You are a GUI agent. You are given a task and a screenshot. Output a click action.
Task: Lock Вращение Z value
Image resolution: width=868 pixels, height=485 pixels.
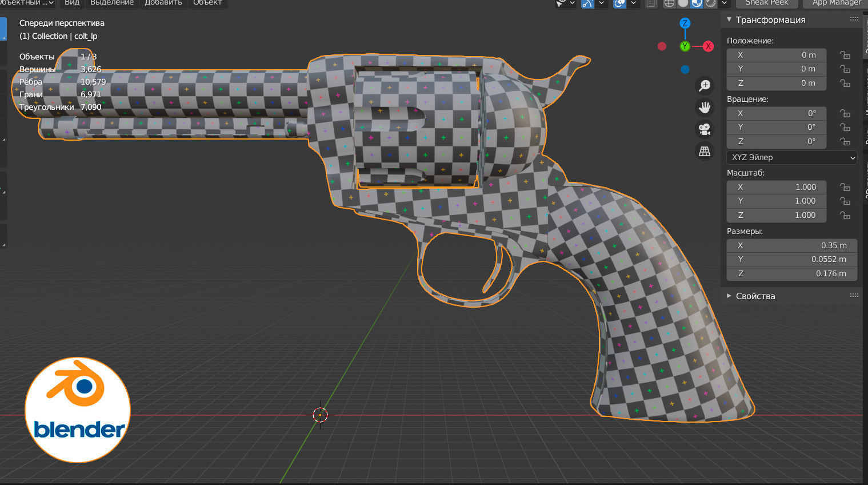[x=845, y=141]
